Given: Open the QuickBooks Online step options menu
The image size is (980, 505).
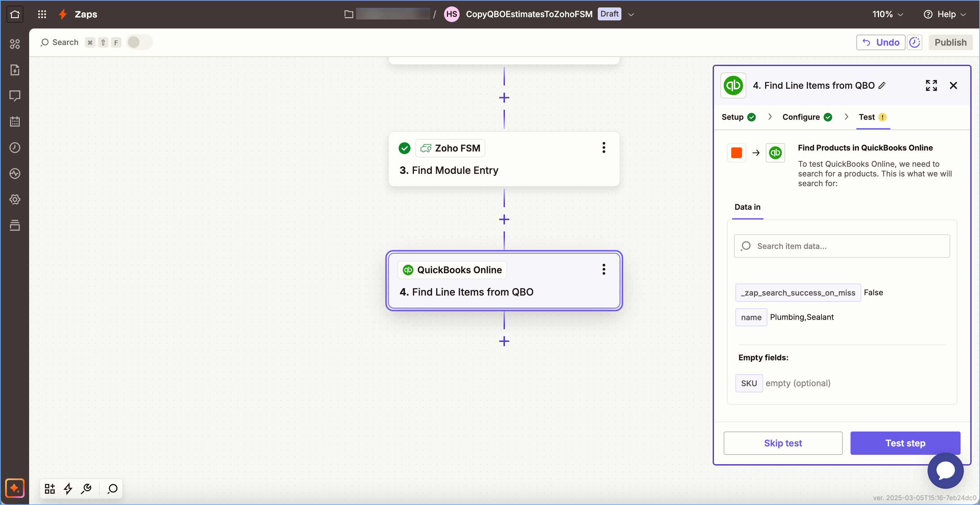Looking at the screenshot, I should click(x=603, y=269).
